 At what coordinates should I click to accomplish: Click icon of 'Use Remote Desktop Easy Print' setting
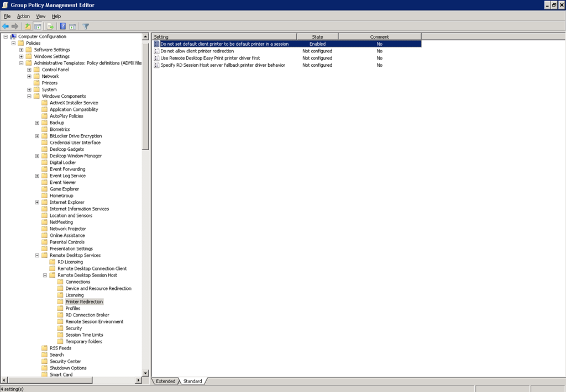point(156,58)
